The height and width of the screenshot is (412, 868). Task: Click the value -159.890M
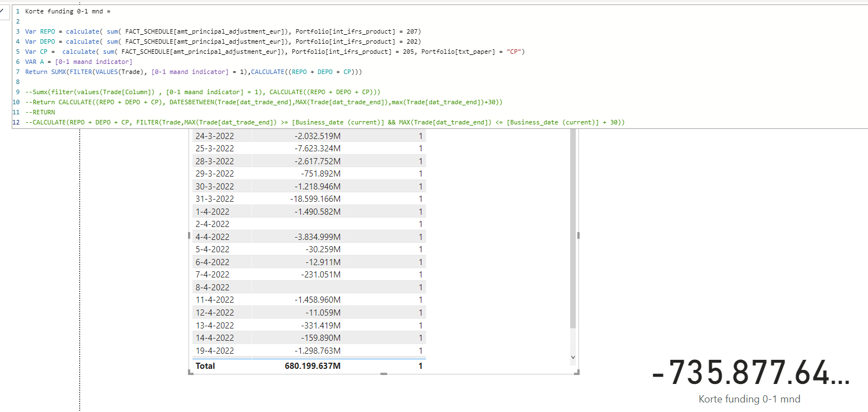point(321,338)
